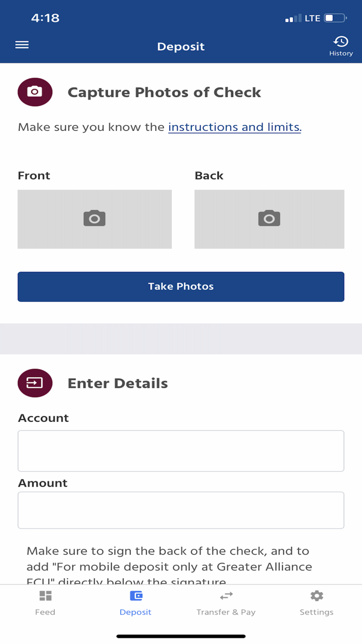Open the hamburger menu

[22, 45]
